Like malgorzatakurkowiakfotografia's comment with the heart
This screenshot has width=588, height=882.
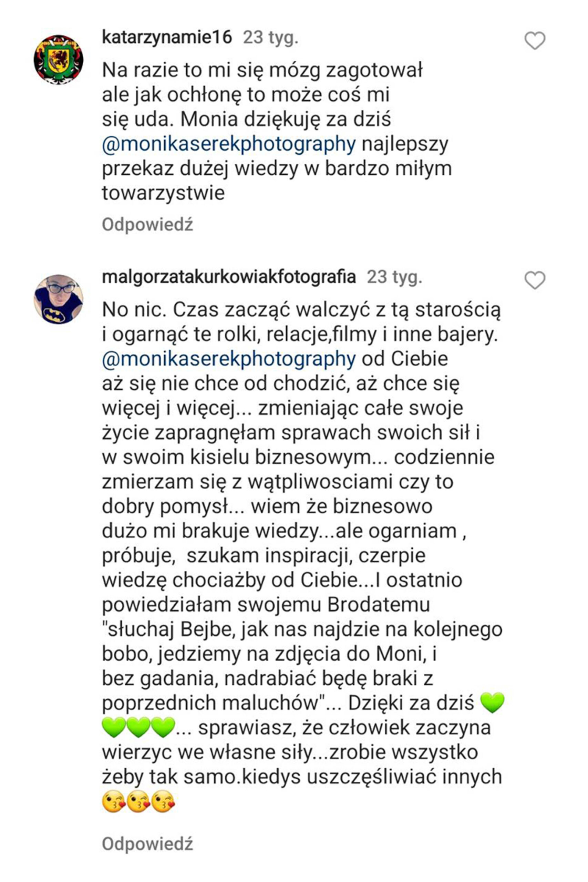[535, 280]
